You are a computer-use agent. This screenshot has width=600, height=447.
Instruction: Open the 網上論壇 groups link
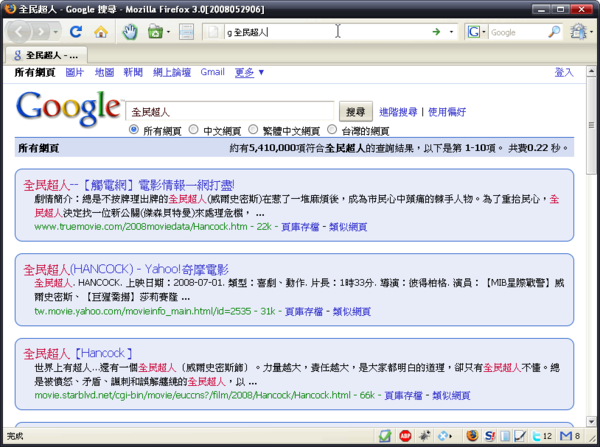tap(172, 72)
